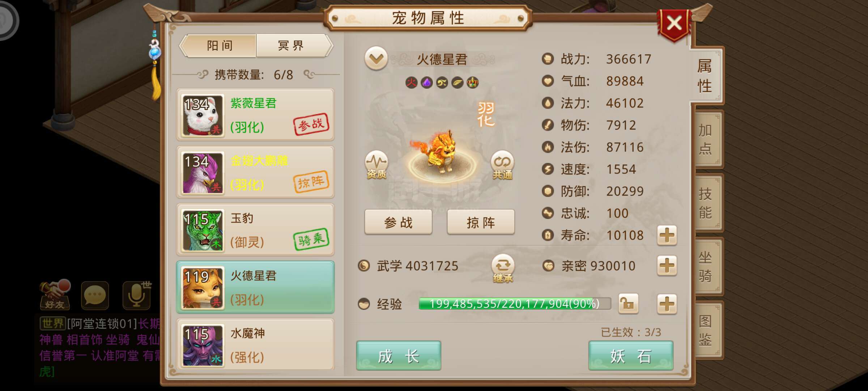Click the 继承 inherit swap icon
The image size is (868, 391).
(503, 269)
